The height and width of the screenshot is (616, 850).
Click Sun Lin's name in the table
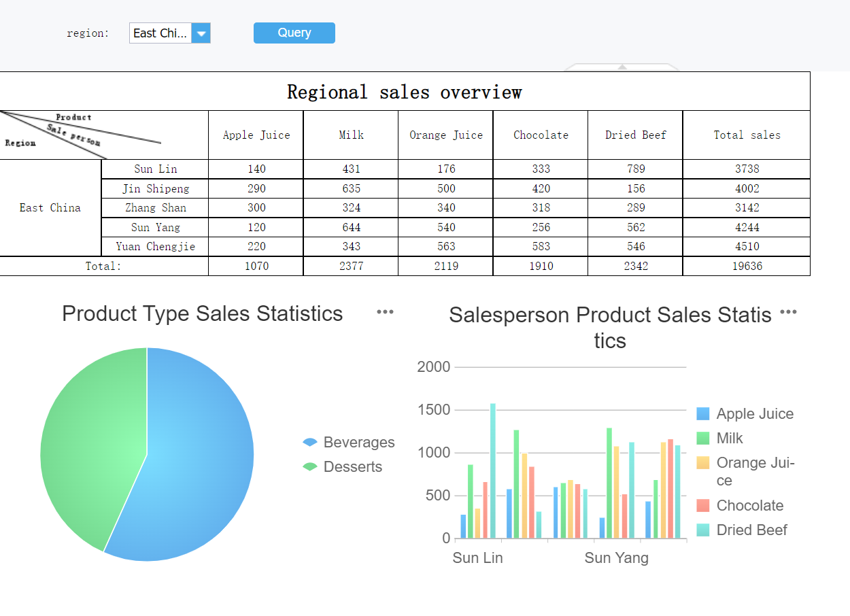tap(154, 169)
